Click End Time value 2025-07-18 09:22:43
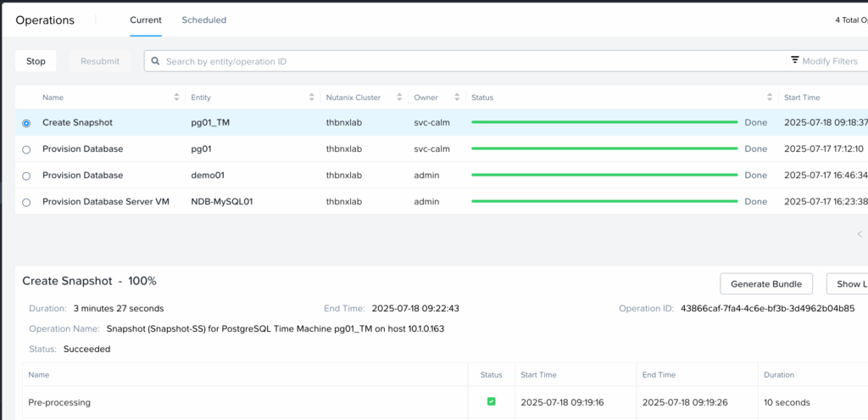Screen dimensions: 868x420 (415, 308)
